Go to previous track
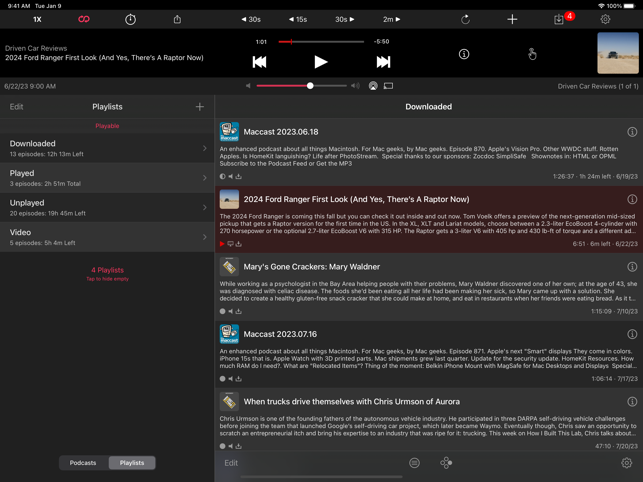This screenshot has width=643, height=482. tap(259, 62)
